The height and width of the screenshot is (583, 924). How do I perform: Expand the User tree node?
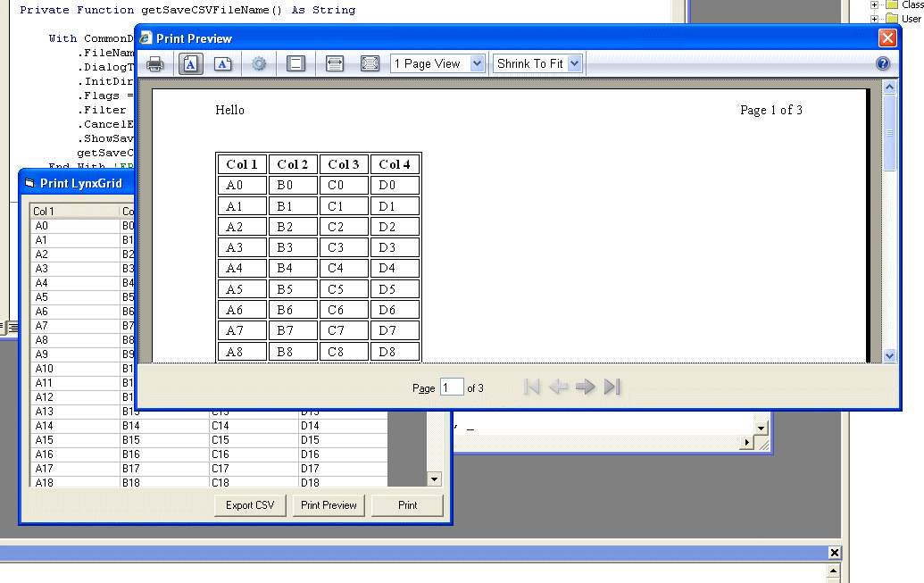click(875, 19)
